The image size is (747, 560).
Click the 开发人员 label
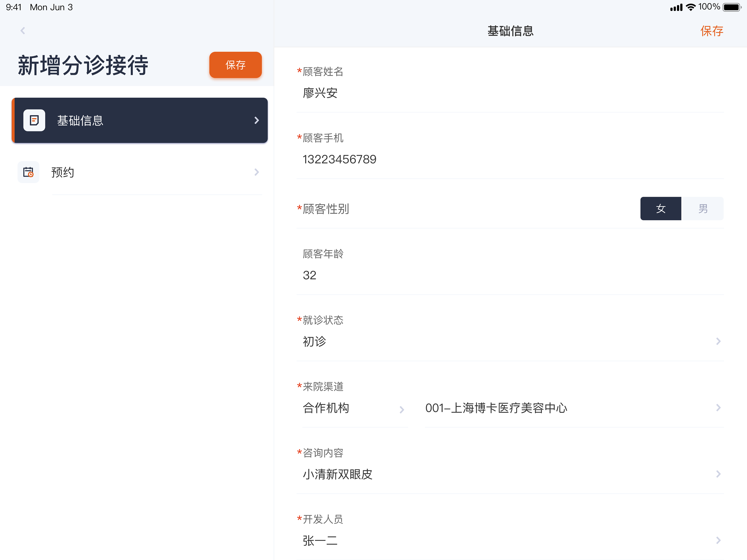coord(323,519)
